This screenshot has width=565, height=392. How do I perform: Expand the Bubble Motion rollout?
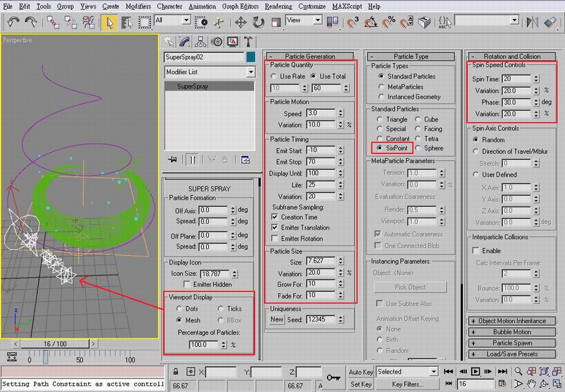coord(512,332)
